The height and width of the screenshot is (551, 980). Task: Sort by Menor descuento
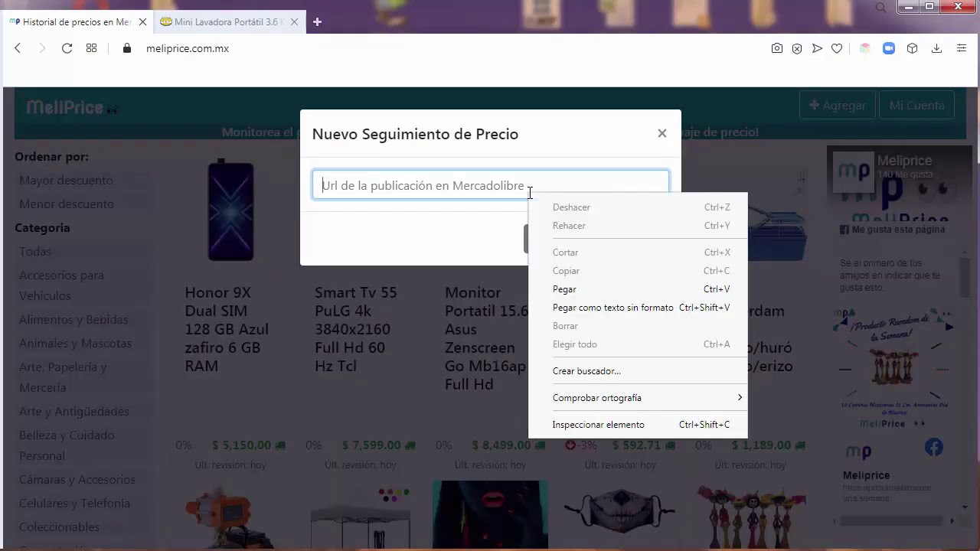coord(67,204)
